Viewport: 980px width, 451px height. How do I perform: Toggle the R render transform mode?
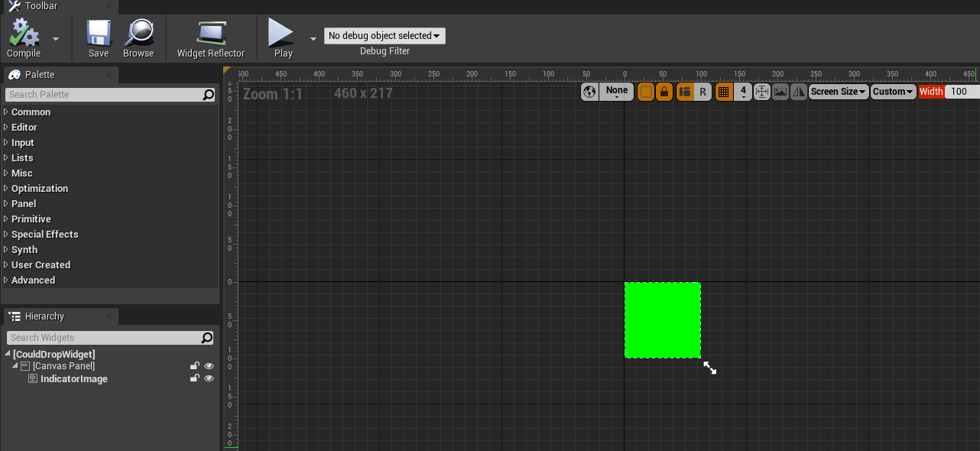click(703, 92)
